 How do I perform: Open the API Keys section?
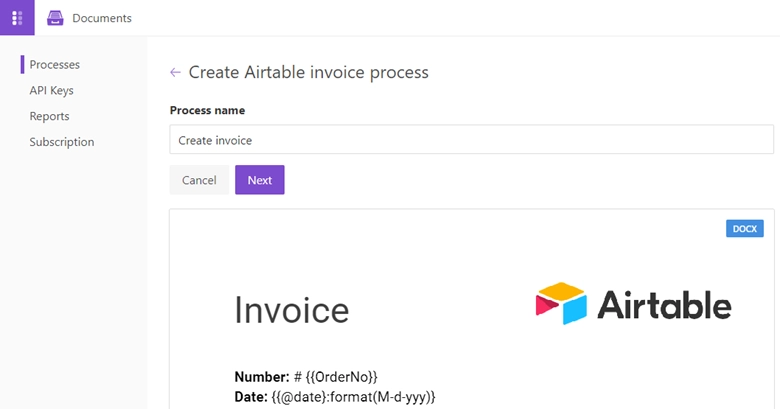tap(51, 91)
